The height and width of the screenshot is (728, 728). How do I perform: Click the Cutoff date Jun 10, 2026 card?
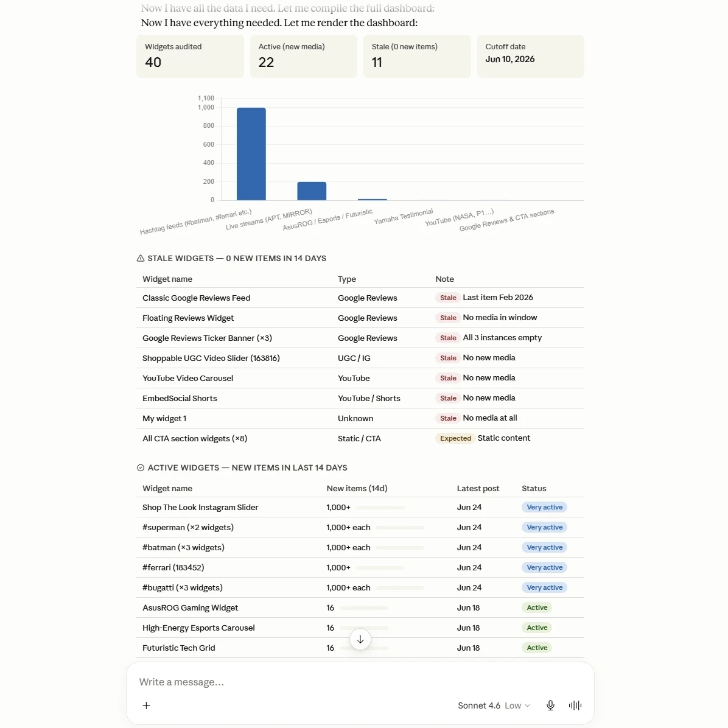pyautogui.click(x=531, y=56)
